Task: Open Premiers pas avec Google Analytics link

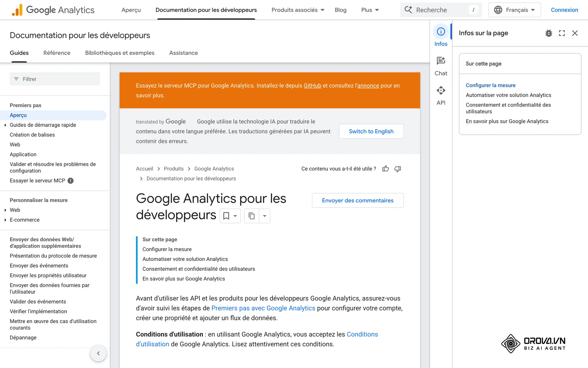Action: pos(263,308)
